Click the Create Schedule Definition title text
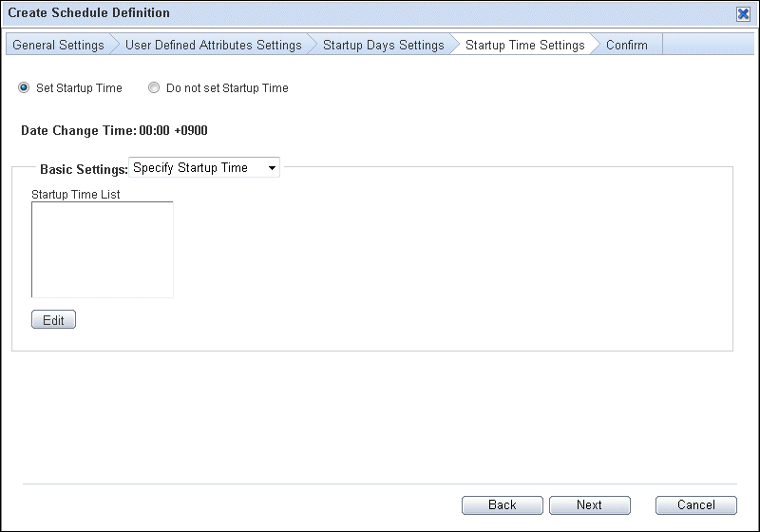The height and width of the screenshot is (532, 760). (88, 12)
